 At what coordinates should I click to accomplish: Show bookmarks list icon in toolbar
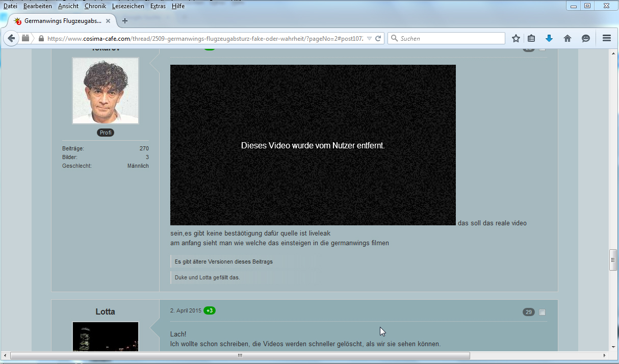tap(531, 38)
